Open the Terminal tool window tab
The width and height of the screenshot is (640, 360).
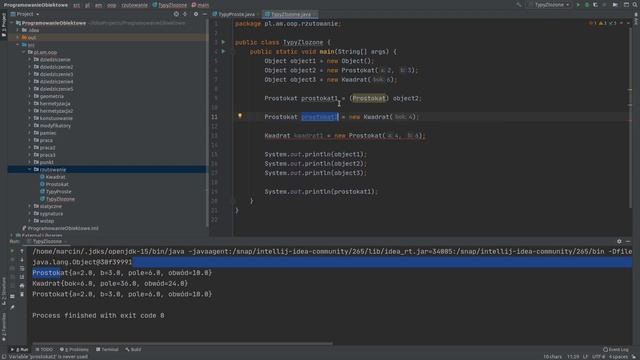107,349
